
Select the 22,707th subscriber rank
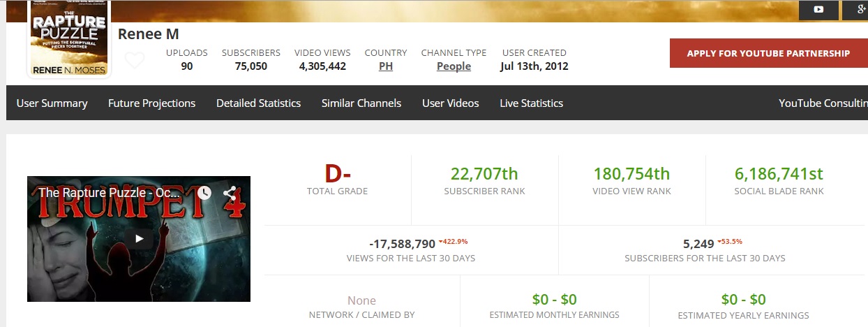click(x=484, y=173)
